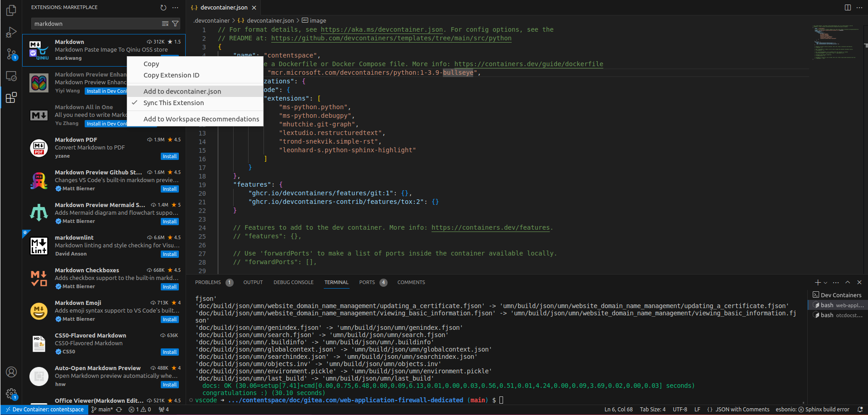Switch to the COMMENTS panel tab
Image resolution: width=868 pixels, height=415 pixels.
pos(411,282)
